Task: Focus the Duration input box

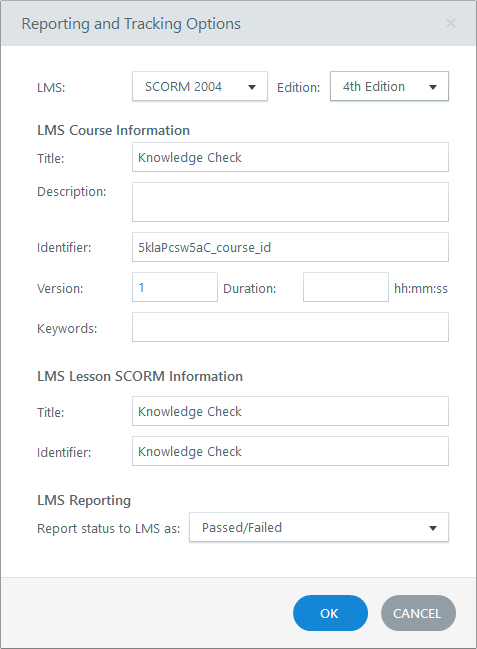Action: [x=346, y=287]
